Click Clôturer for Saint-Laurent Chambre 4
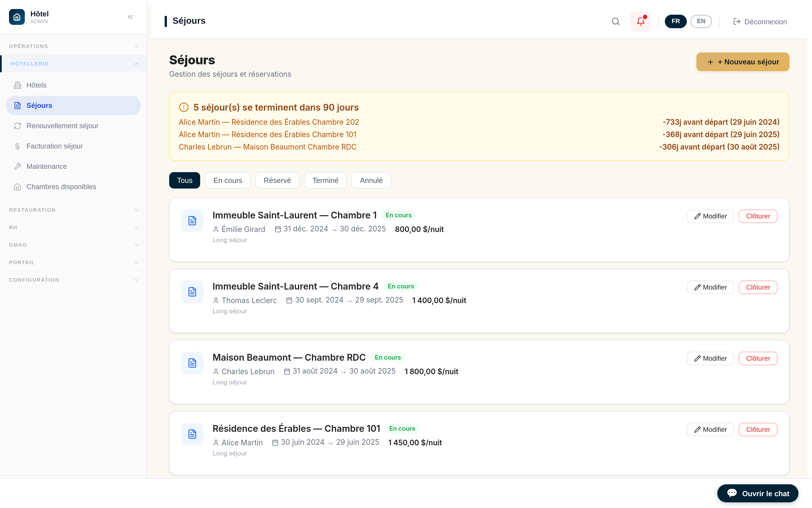Screen dimensions: 812x508 758,288
